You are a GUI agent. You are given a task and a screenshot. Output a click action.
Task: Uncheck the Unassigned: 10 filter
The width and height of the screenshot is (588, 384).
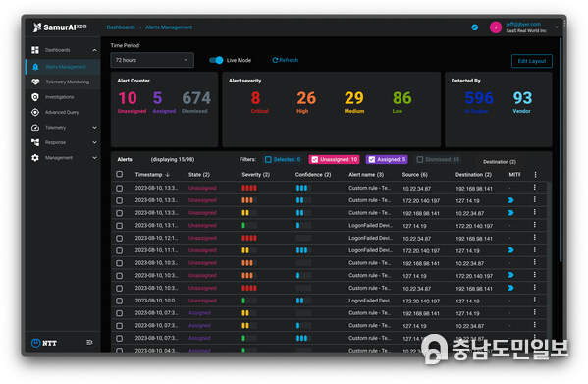coord(315,160)
